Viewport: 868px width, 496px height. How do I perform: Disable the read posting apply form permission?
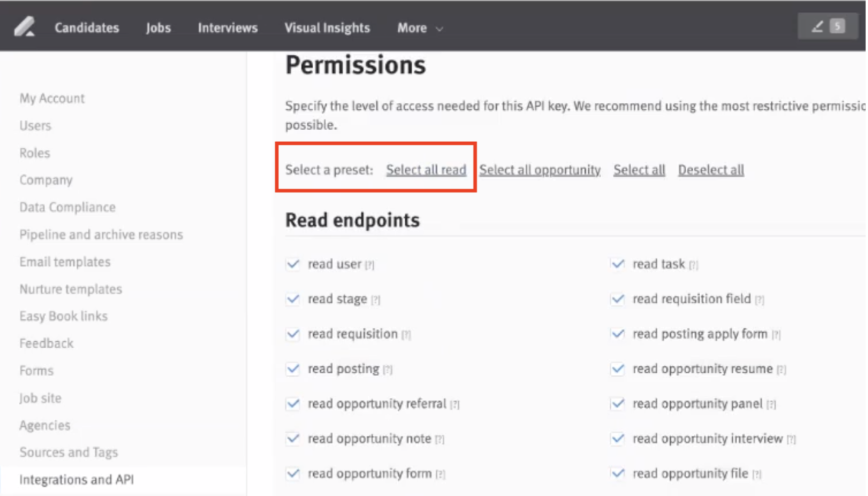click(617, 334)
